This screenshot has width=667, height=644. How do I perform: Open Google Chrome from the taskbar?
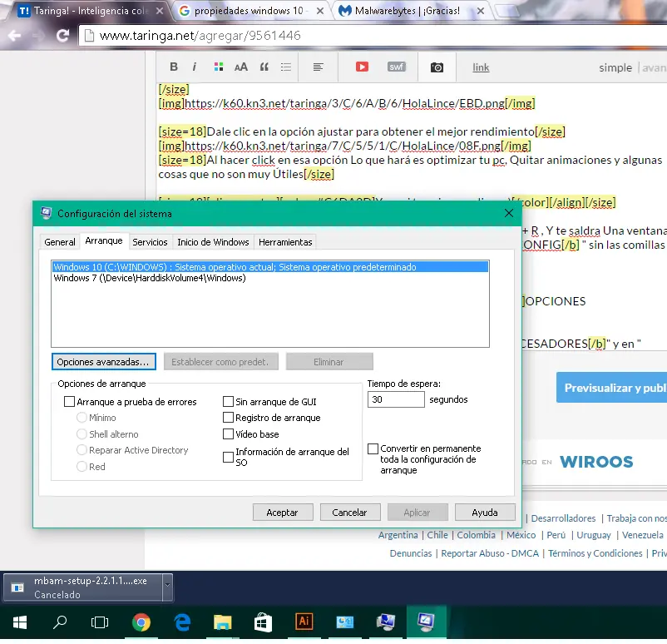point(141,622)
